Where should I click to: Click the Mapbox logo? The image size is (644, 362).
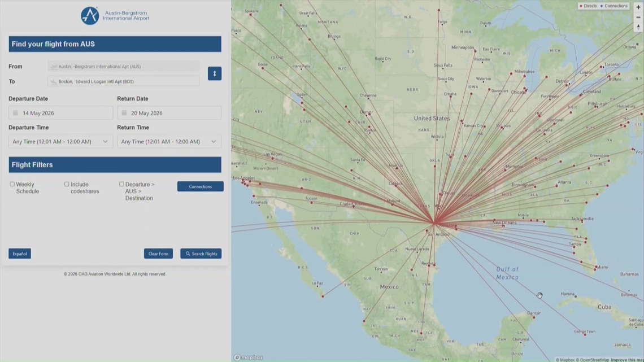tap(248, 357)
